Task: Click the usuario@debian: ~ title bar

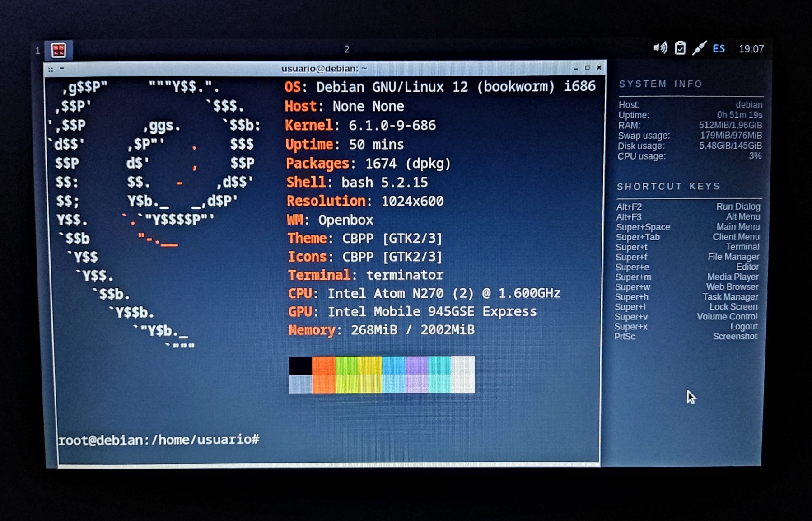Action: point(324,68)
